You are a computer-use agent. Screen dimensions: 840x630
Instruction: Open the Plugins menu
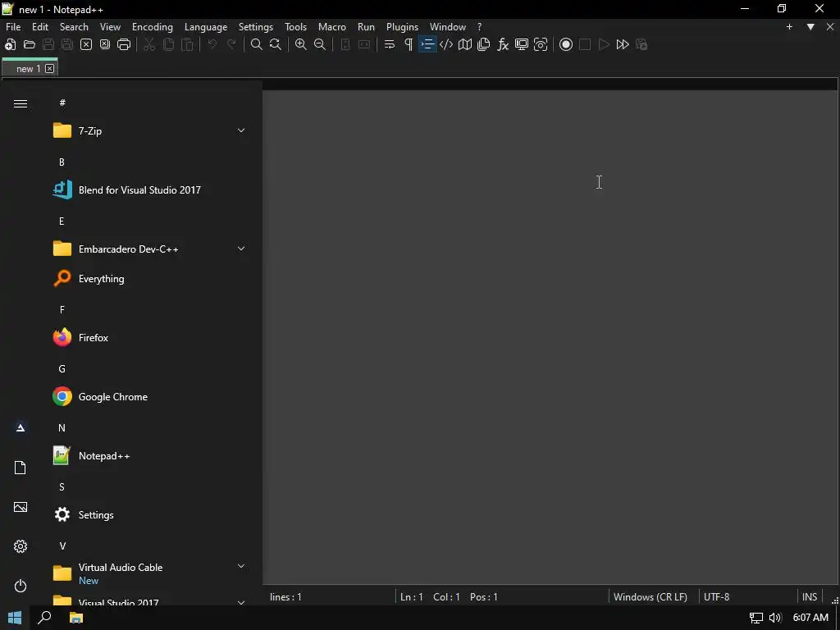tap(402, 27)
